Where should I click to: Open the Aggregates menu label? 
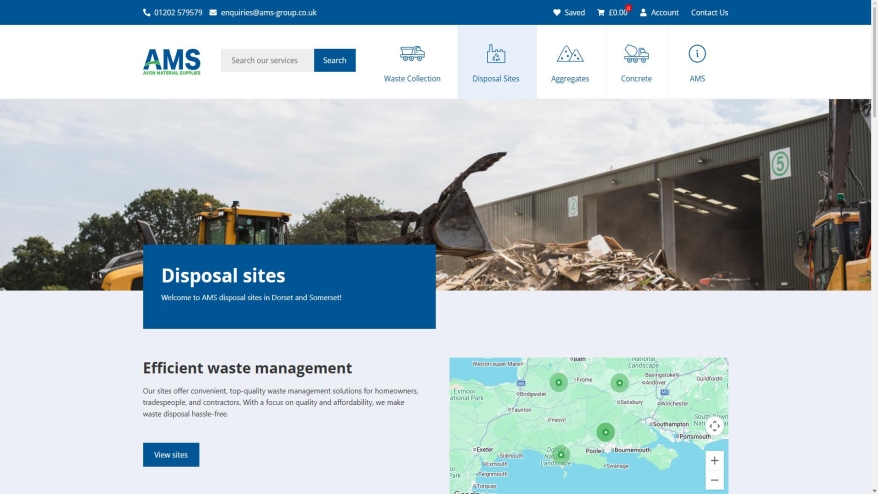[x=570, y=78]
